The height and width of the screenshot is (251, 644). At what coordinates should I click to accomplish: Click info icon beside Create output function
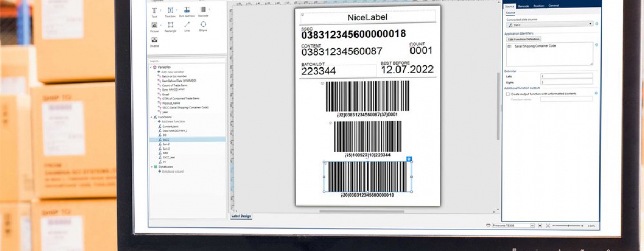(597, 93)
